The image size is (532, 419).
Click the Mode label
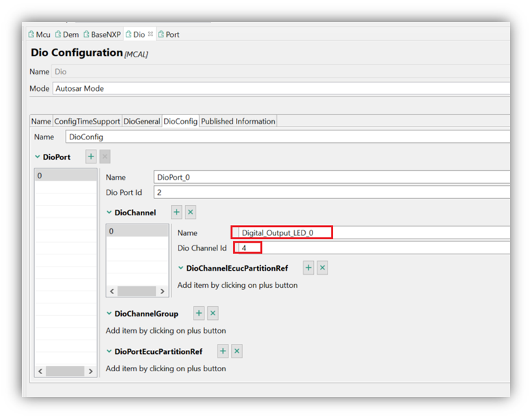tap(40, 89)
